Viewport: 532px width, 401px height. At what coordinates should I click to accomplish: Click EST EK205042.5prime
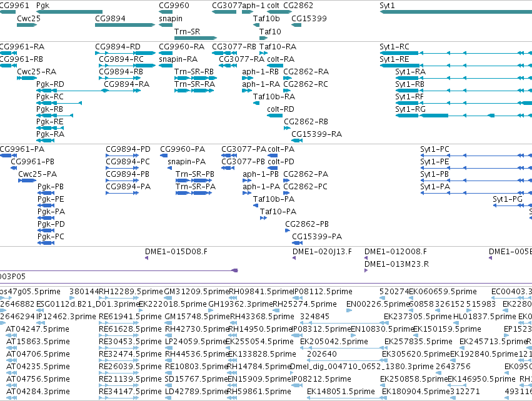(x=343, y=348)
